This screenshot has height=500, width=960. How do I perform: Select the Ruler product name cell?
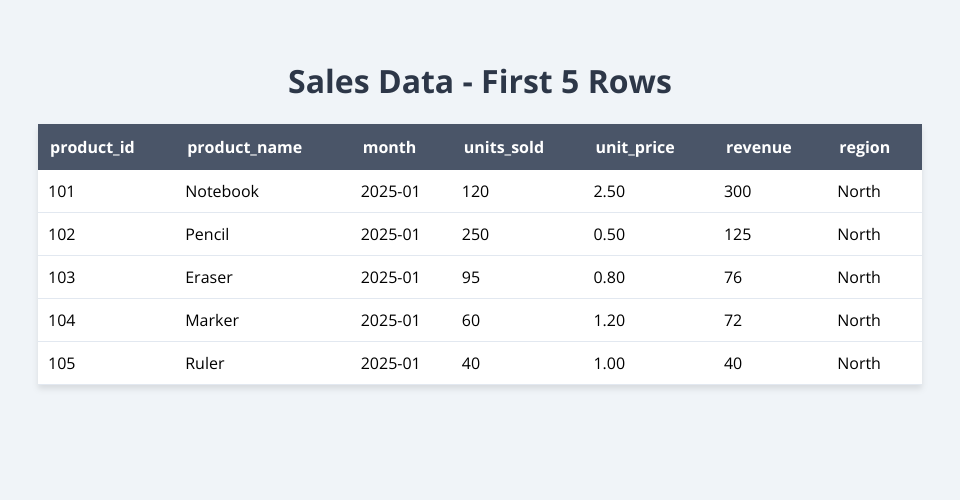click(x=205, y=363)
